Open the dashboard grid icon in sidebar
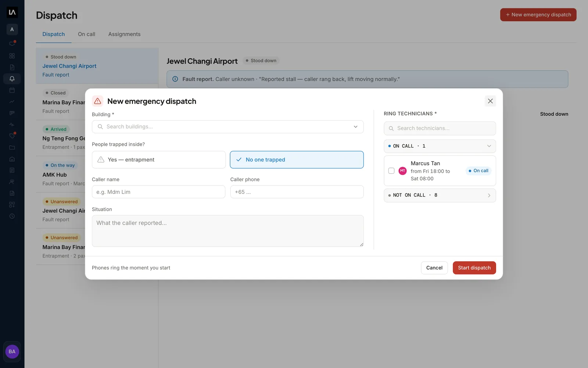The image size is (588, 368). tap(12, 56)
